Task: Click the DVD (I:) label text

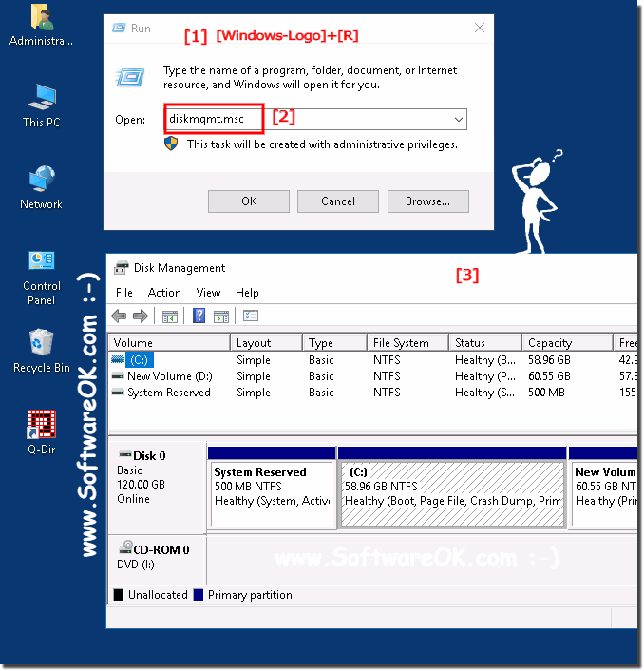Action: [135, 565]
